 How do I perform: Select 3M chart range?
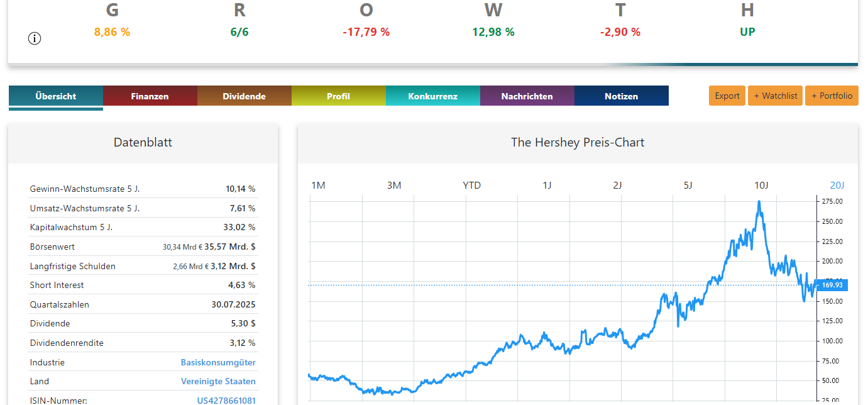pos(394,185)
